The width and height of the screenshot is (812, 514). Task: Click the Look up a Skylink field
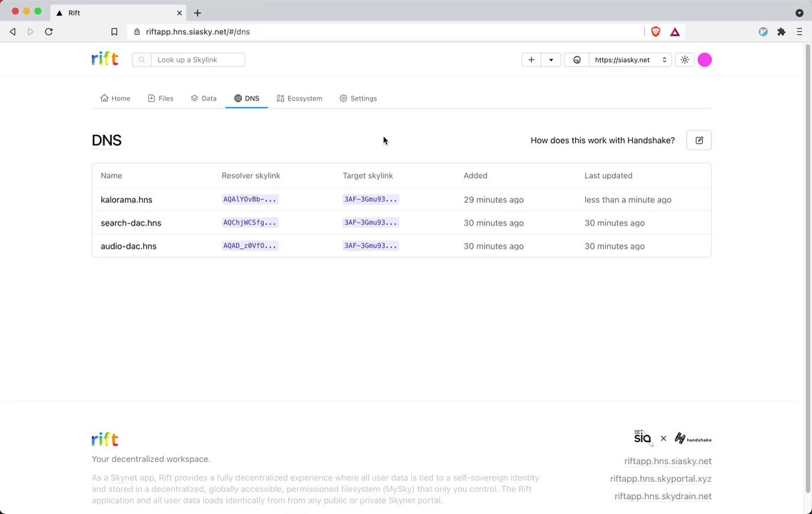coord(198,60)
